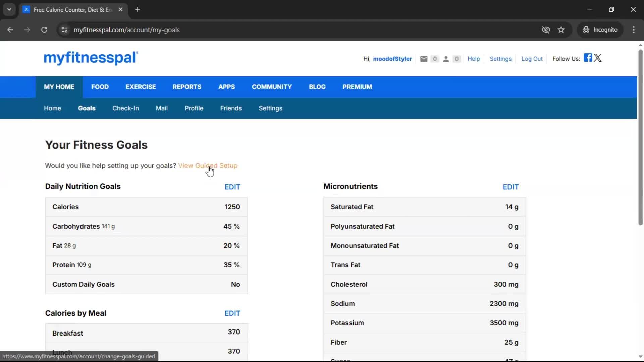Open the REPORTS navigation tab
Image resolution: width=644 pixels, height=362 pixels.
coord(187,87)
